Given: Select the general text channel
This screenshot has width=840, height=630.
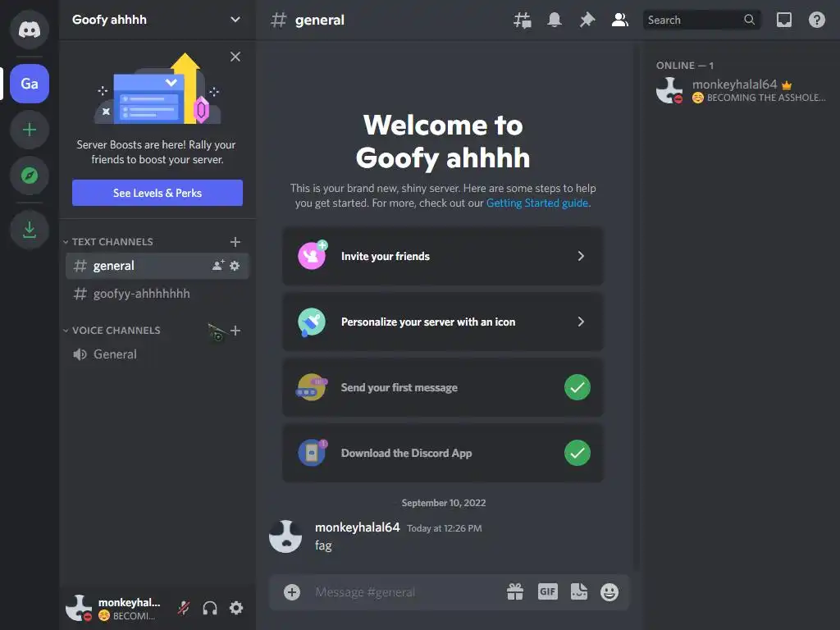Looking at the screenshot, I should [157, 266].
